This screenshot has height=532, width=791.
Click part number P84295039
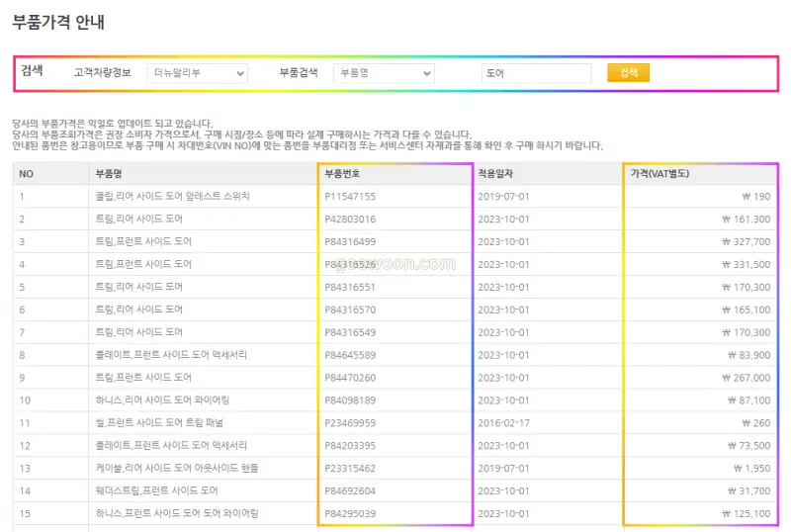[350, 513]
